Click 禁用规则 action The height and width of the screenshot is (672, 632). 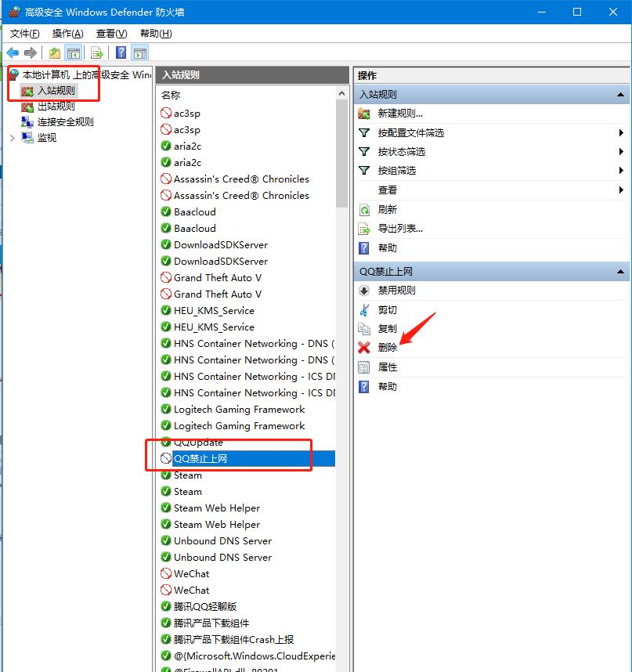coord(397,291)
